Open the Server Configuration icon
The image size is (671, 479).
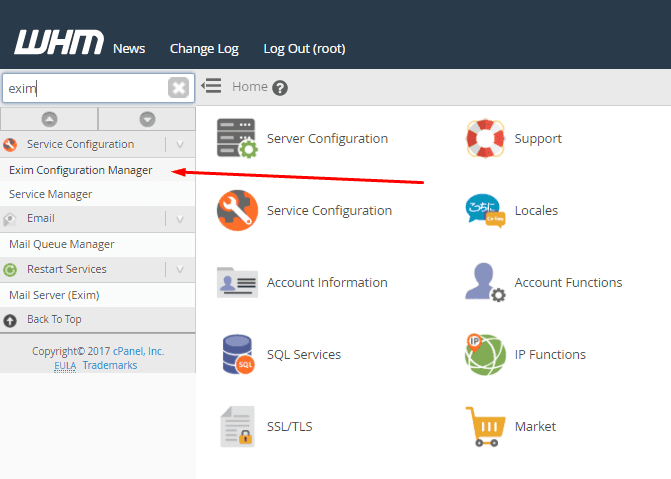click(x=237, y=138)
